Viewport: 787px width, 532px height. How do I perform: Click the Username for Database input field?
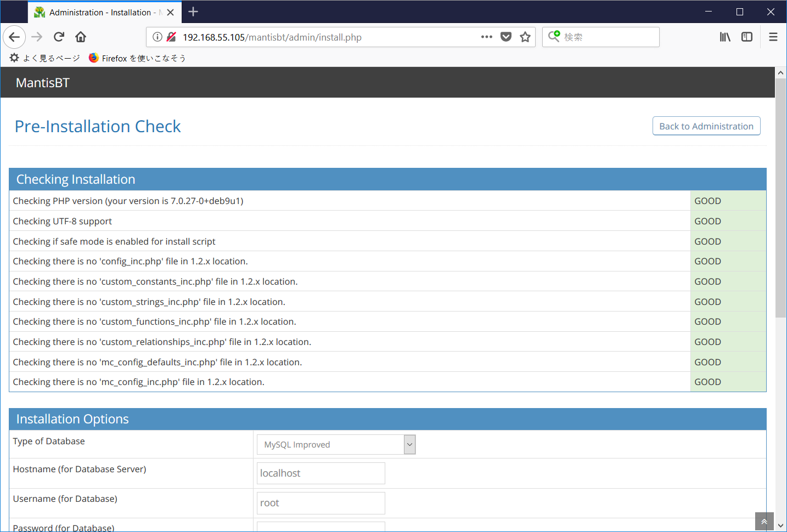321,503
